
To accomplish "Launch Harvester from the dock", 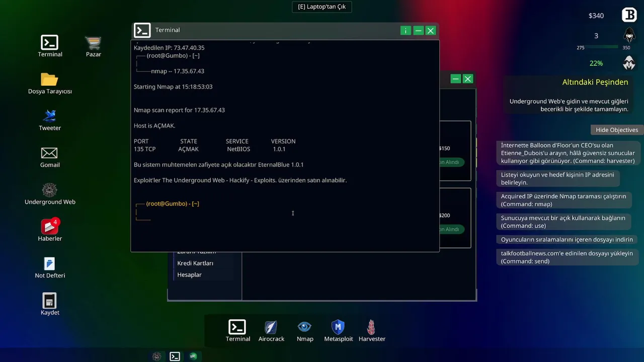I will tap(372, 331).
